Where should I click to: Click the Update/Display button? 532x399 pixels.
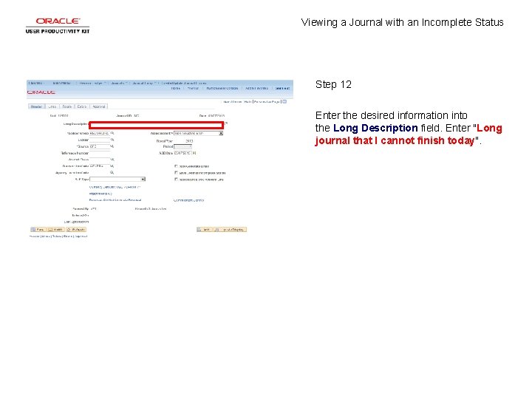(230, 230)
